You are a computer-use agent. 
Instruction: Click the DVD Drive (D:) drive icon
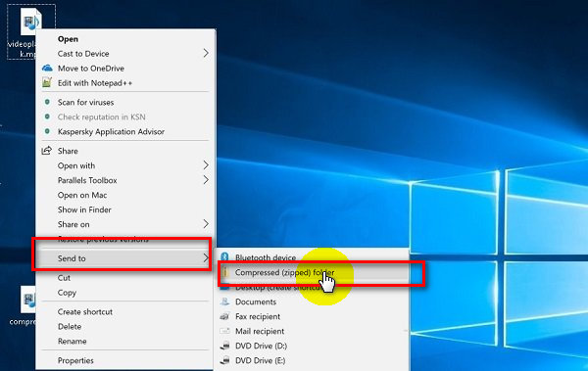click(224, 346)
